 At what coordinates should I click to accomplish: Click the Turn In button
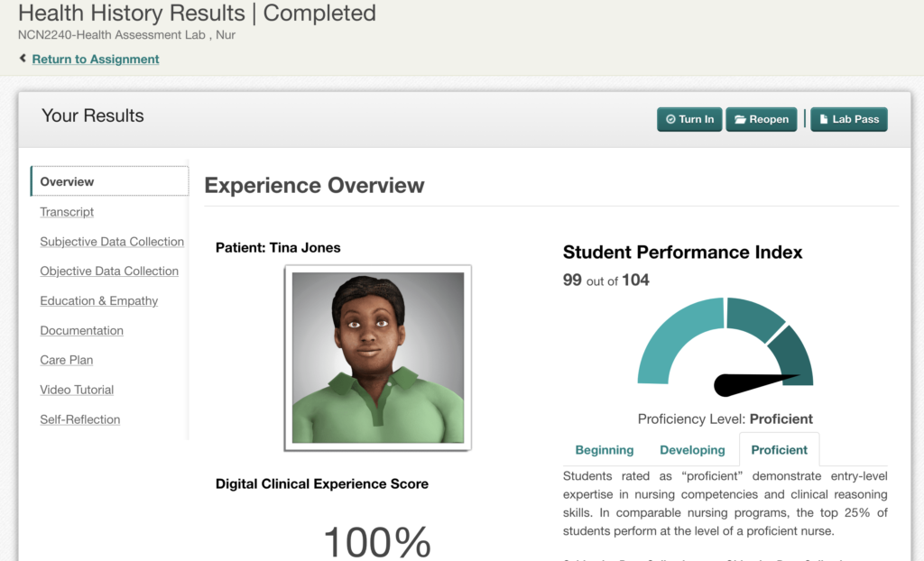pyautogui.click(x=689, y=119)
